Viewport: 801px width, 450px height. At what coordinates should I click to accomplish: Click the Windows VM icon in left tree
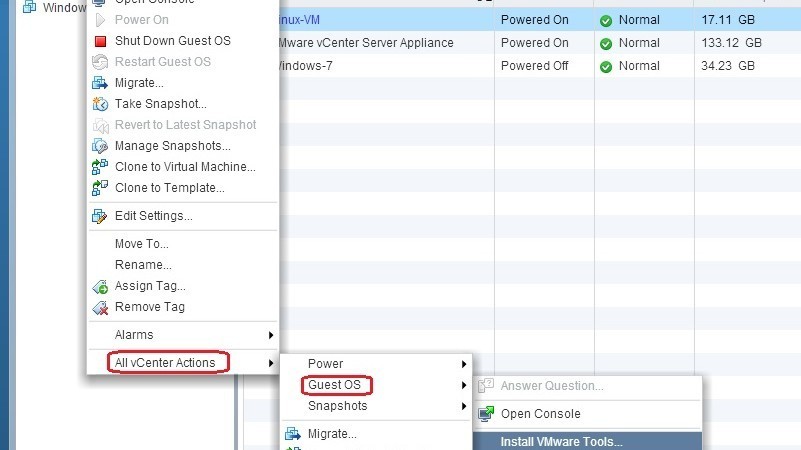30,7
